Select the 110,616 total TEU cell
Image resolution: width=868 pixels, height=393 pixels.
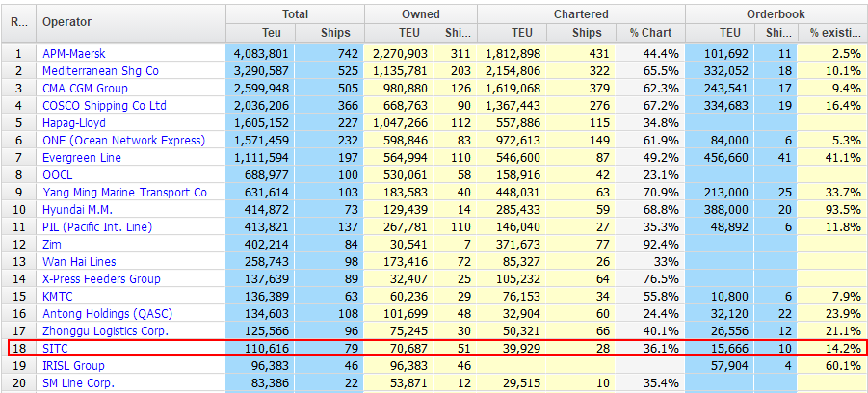(260, 348)
